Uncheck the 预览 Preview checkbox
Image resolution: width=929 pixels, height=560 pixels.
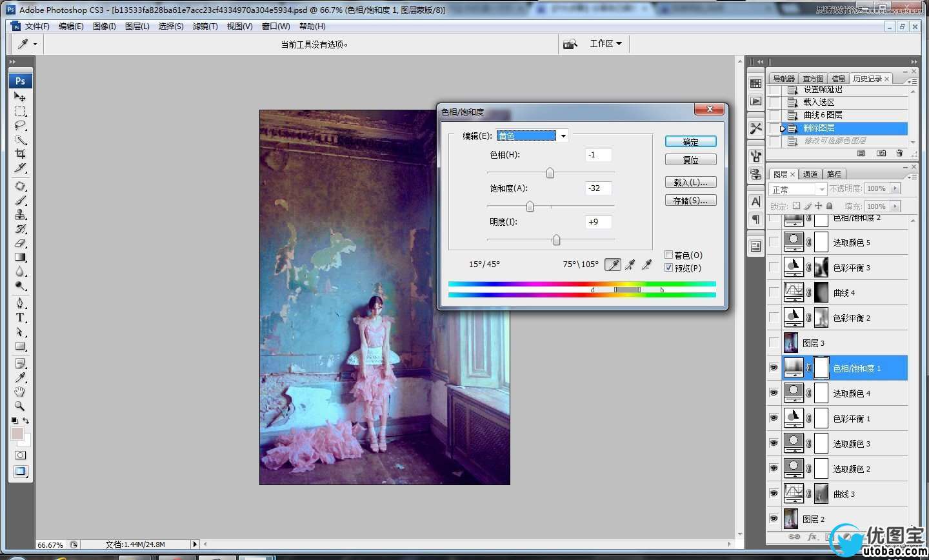coord(669,268)
